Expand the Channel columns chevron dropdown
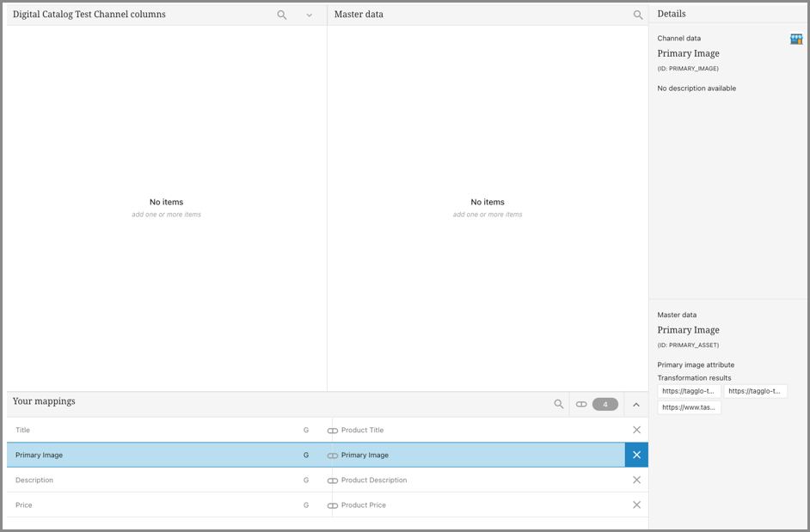Screen dimensions: 810x532 click(310, 15)
